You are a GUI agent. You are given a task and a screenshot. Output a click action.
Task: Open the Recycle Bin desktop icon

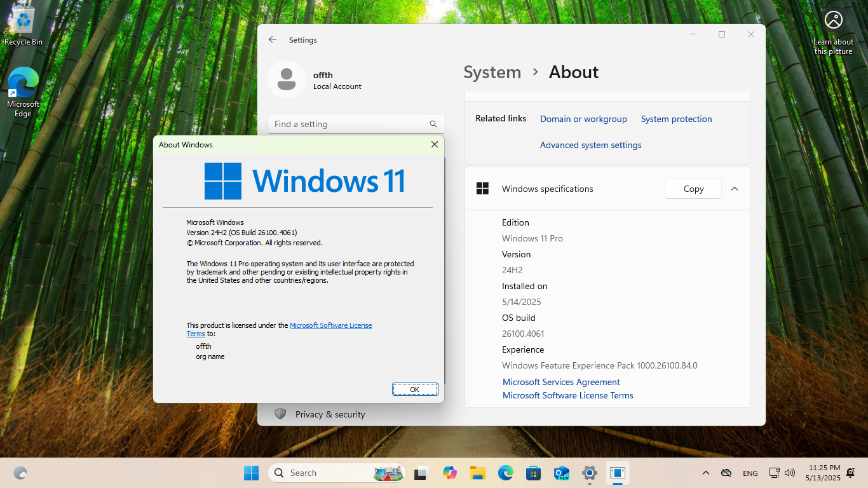point(24,25)
